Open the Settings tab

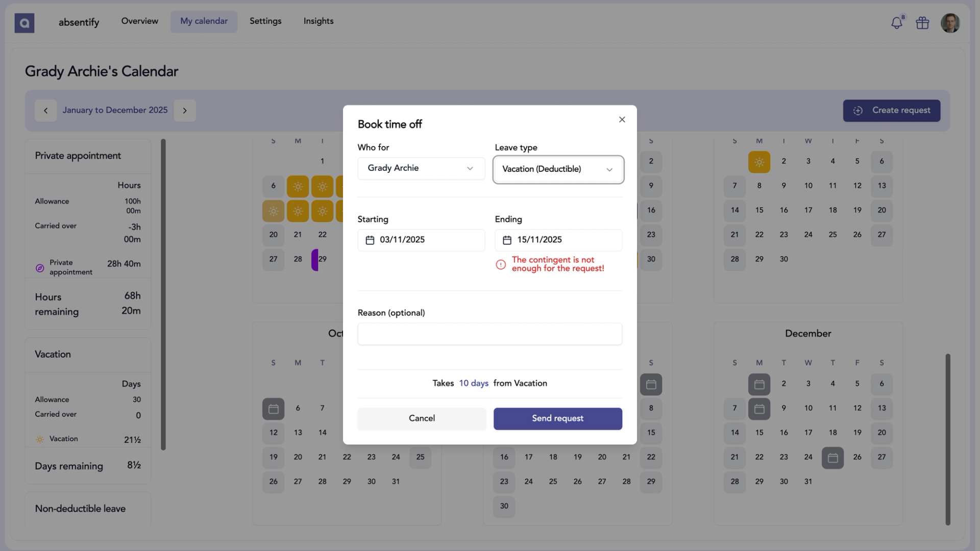click(265, 21)
